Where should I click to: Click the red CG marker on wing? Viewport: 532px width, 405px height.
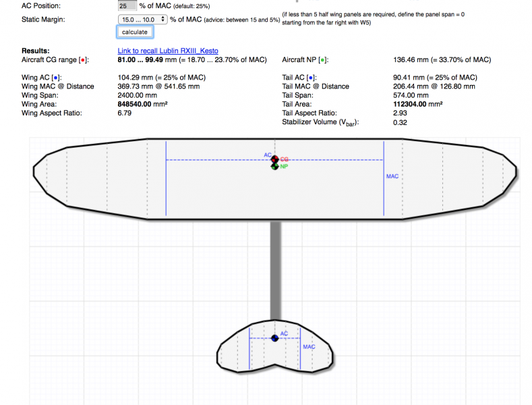point(274,159)
